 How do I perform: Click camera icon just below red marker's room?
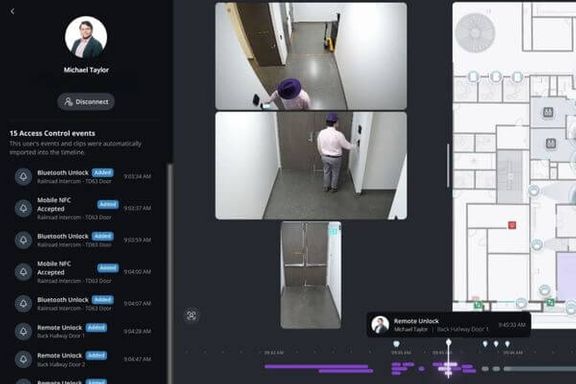[x=537, y=244]
